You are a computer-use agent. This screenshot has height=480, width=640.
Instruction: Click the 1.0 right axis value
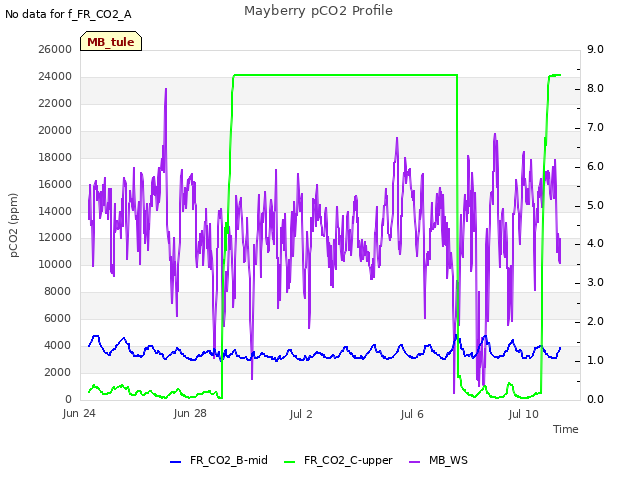coord(595,360)
